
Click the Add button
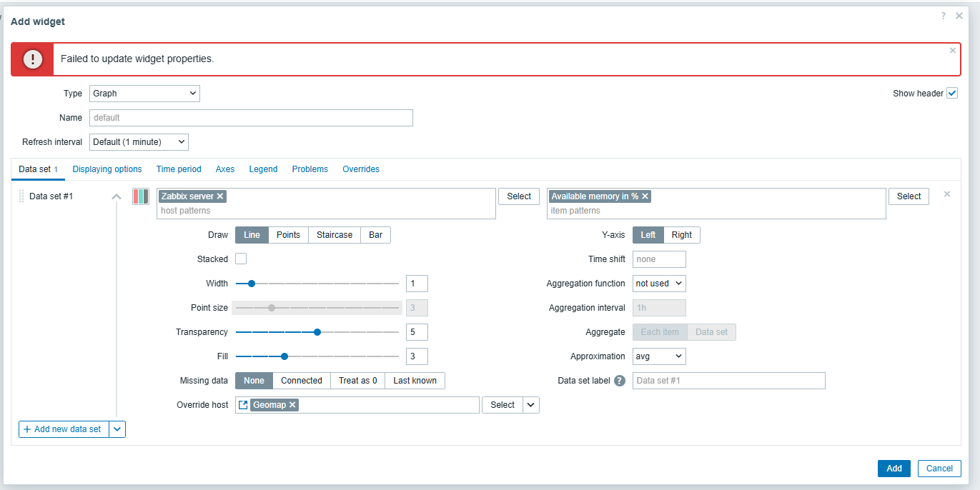coord(894,469)
